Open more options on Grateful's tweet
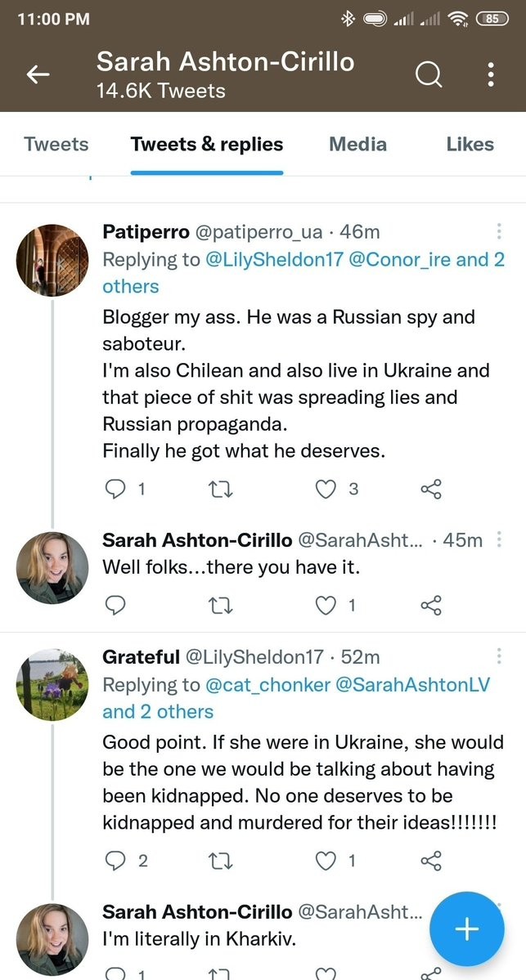The height and width of the screenshot is (980, 526). click(499, 657)
